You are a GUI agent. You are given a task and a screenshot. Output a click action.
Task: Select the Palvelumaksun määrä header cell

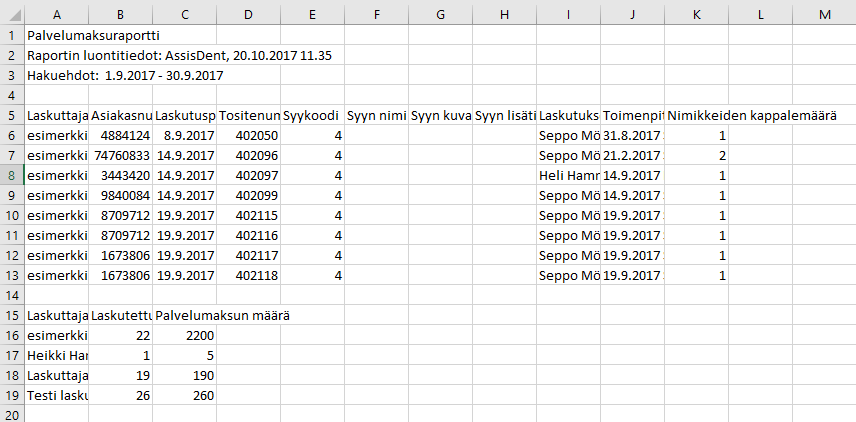pyautogui.click(x=185, y=316)
